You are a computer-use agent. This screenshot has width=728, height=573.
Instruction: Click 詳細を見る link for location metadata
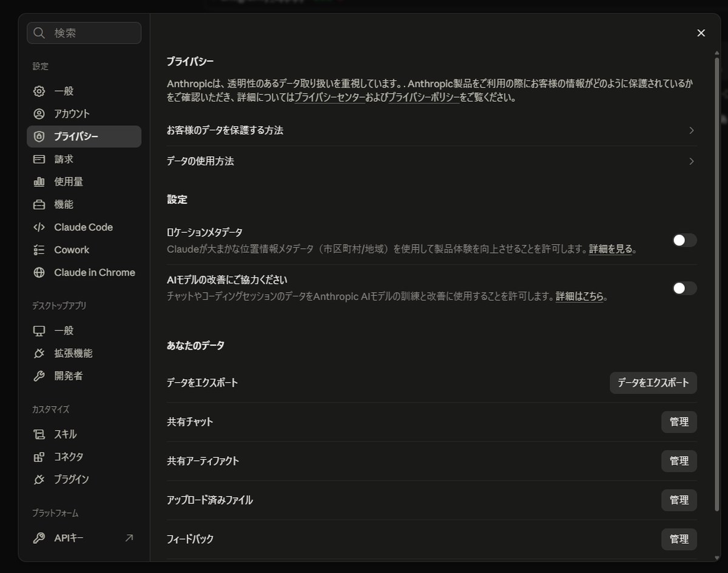point(611,249)
